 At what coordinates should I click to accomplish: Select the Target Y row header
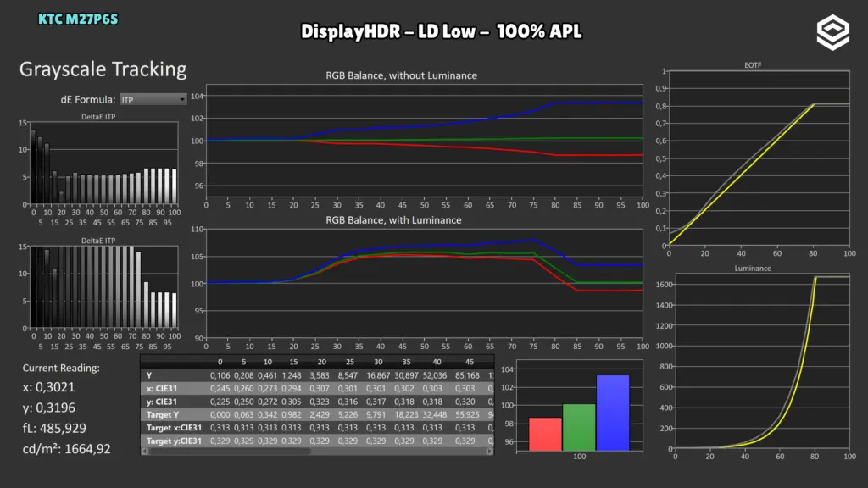coord(163,414)
